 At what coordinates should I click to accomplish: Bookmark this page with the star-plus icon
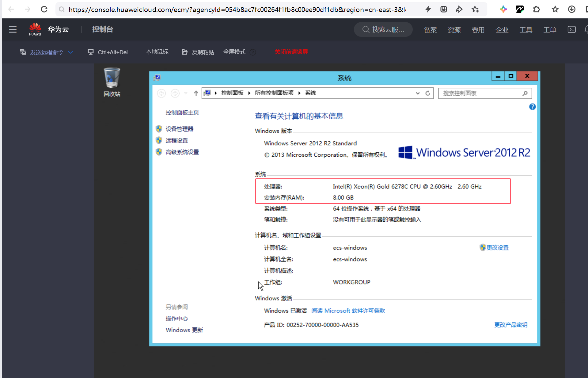click(475, 9)
